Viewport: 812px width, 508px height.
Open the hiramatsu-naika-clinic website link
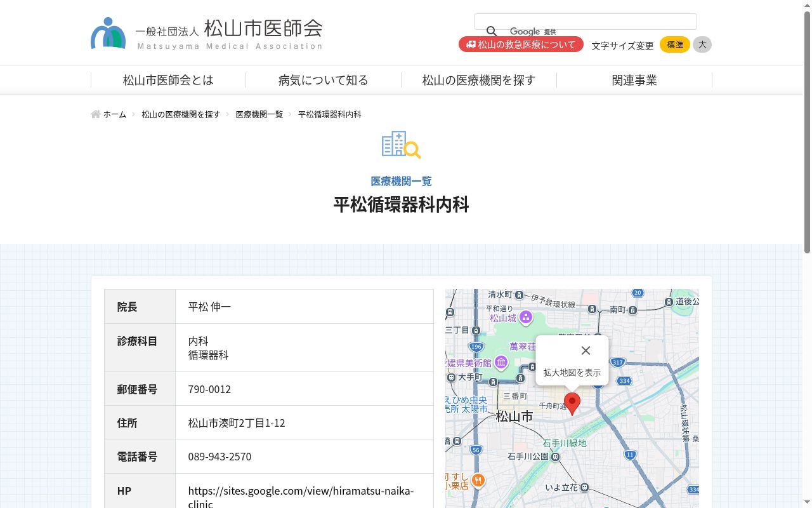tap(301, 497)
